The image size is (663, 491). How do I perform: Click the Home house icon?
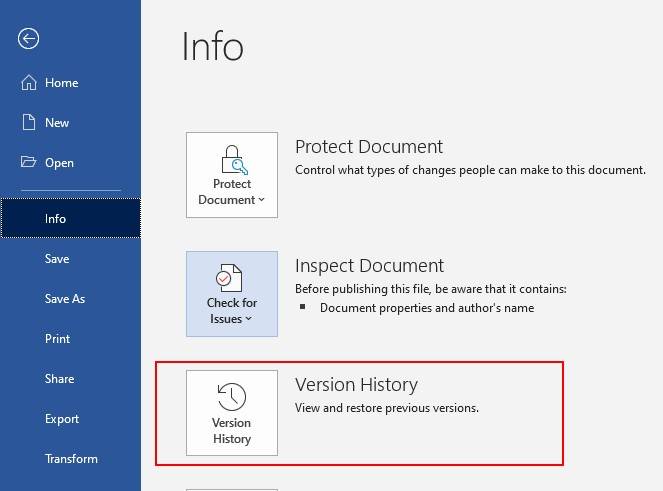click(29, 82)
